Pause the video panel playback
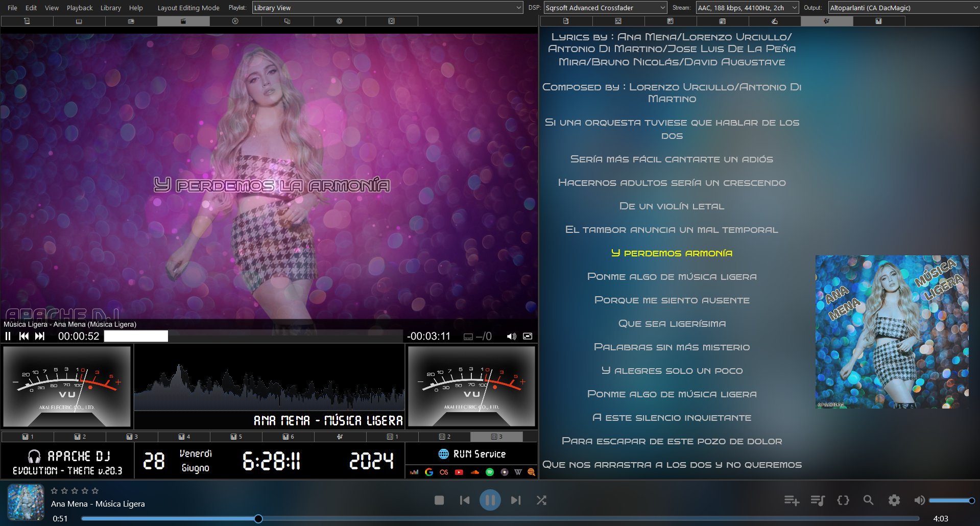Viewport: 980px width, 526px height. pos(8,336)
